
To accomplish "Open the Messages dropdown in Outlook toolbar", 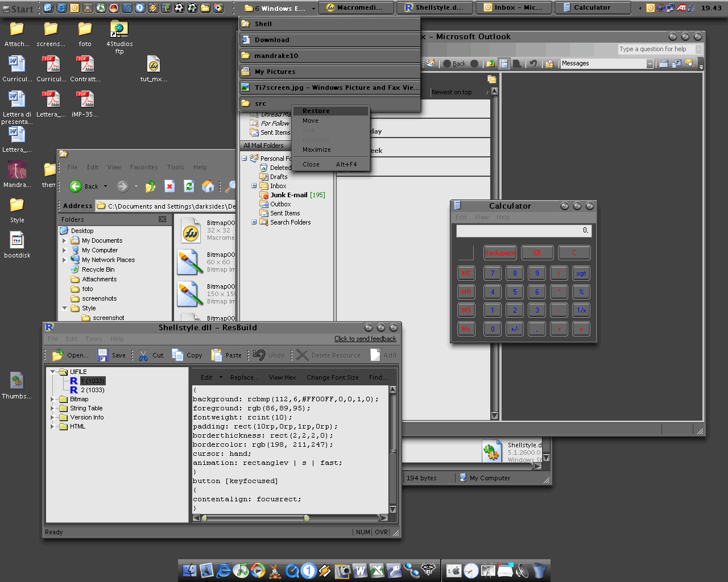I will tap(650, 64).
